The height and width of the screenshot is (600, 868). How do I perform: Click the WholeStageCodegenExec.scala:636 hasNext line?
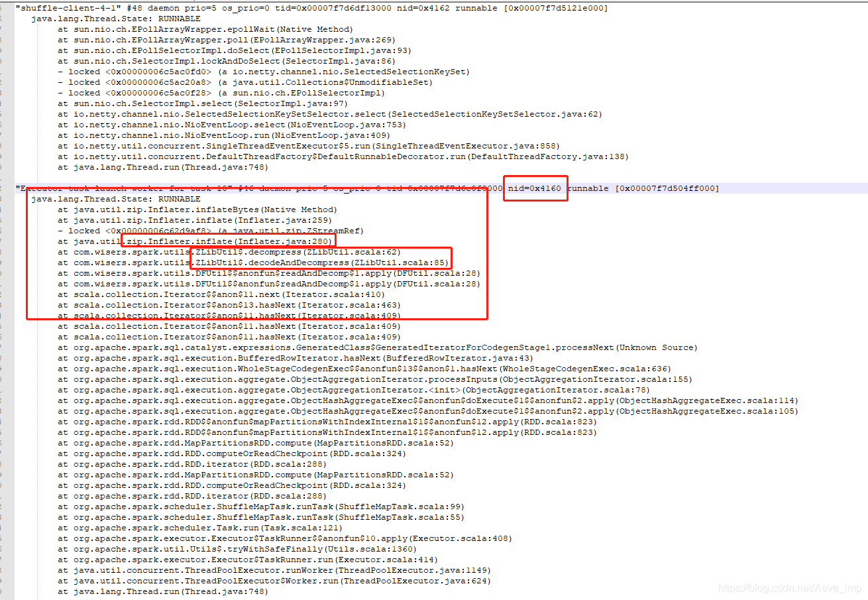click(364, 369)
